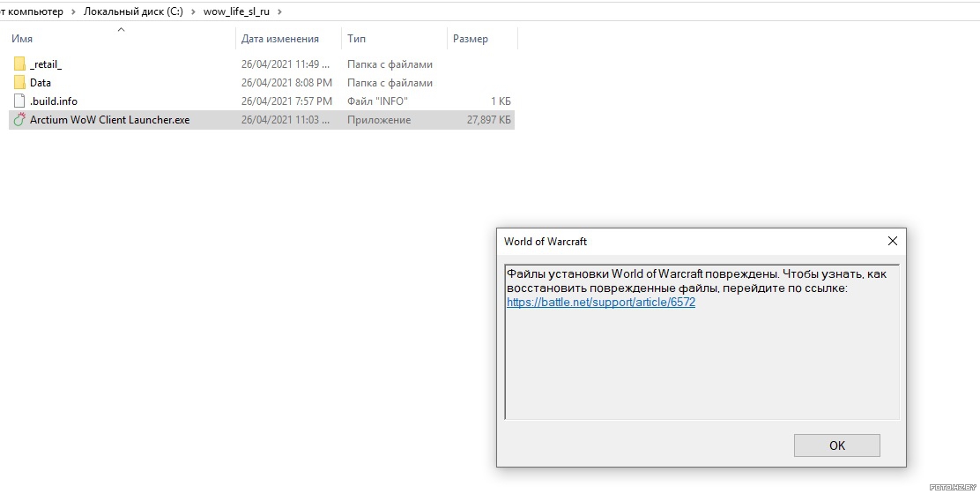This screenshot has height=494, width=980.
Task: Select the .build.info file icon
Action: click(x=19, y=101)
